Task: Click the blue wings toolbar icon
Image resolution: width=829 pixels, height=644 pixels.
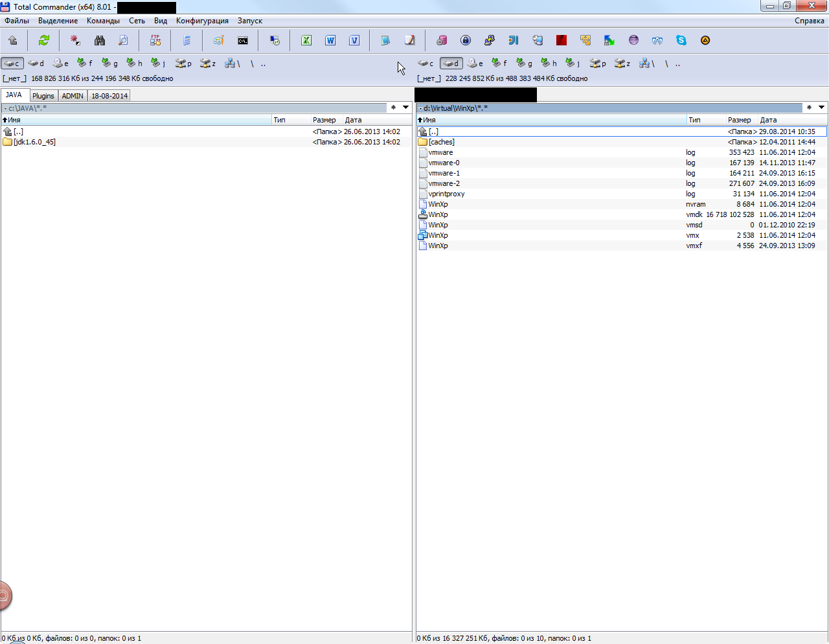Action: 657,40
